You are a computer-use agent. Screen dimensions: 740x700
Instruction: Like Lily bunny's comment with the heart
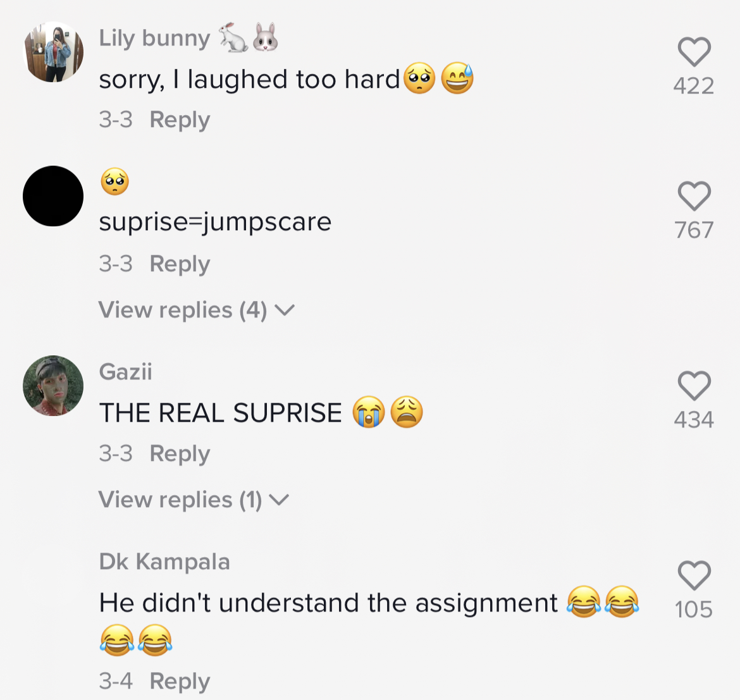694,51
